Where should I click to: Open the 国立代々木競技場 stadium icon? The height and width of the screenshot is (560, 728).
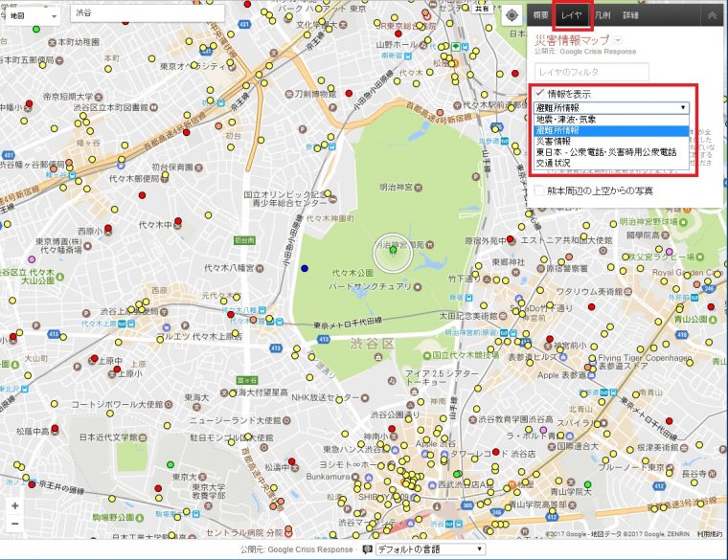tap(426, 355)
